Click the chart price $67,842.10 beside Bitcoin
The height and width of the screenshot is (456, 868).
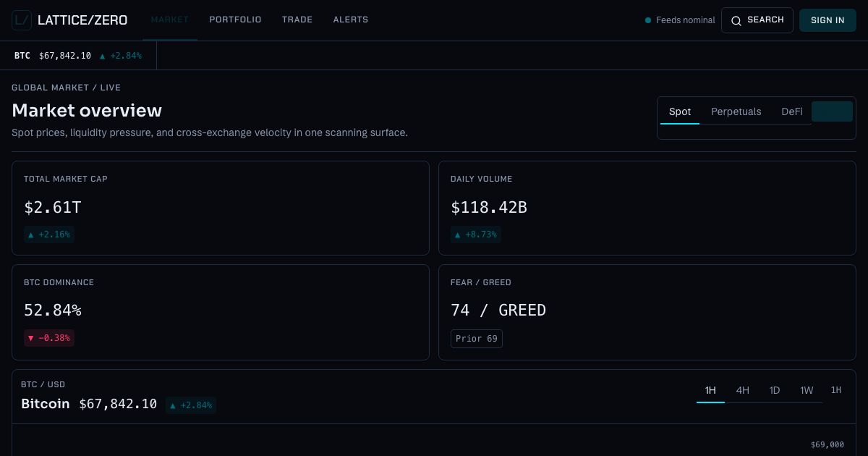pos(118,404)
